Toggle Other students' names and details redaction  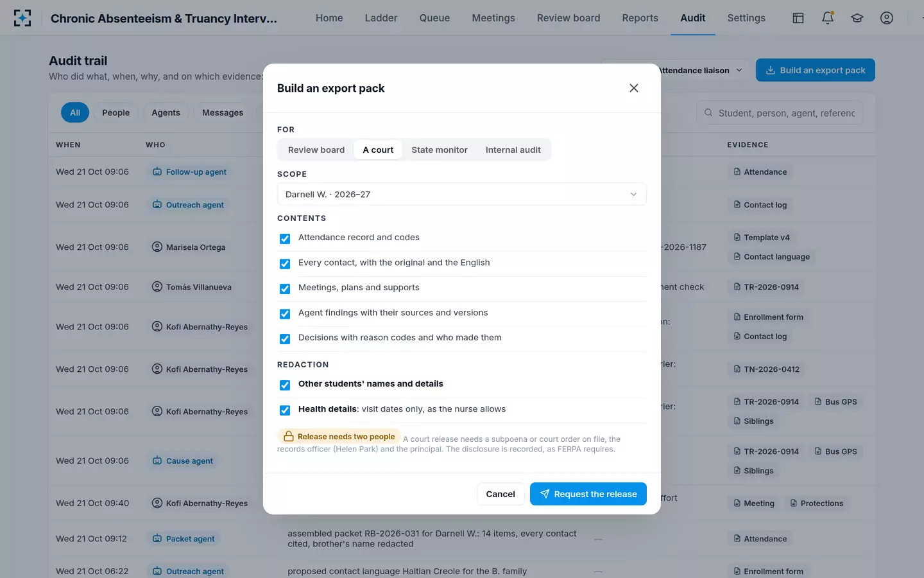pyautogui.click(x=285, y=385)
